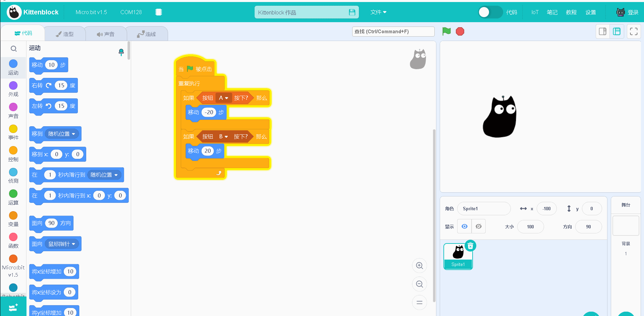Screen dimensions: 644x316
Task: Zoom in the workspace
Action: click(x=419, y=266)
